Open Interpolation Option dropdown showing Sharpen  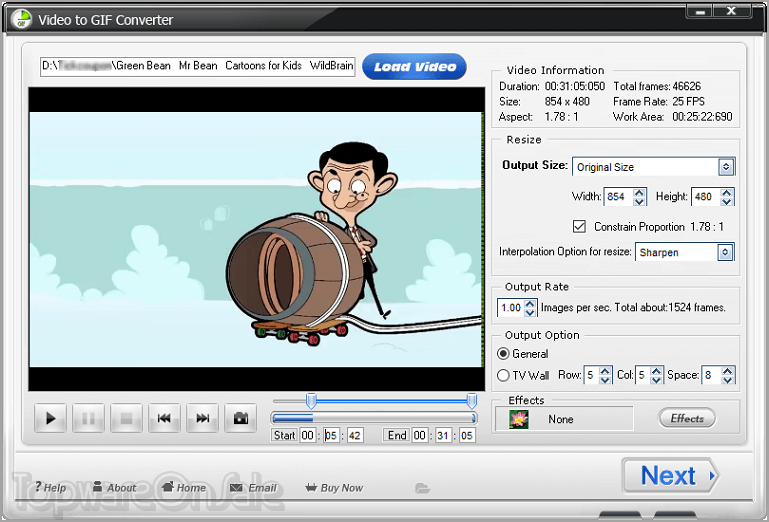pos(725,252)
